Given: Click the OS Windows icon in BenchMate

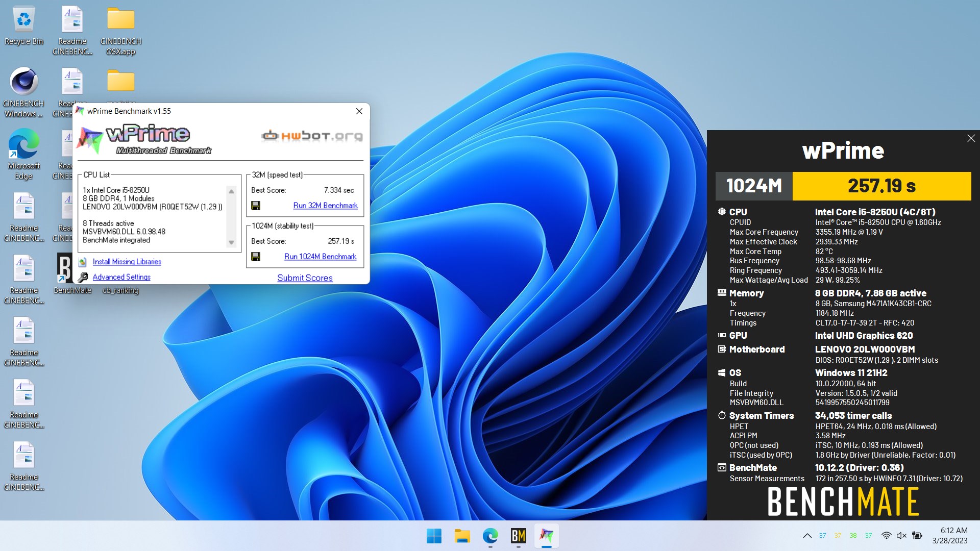Looking at the screenshot, I should tap(722, 373).
